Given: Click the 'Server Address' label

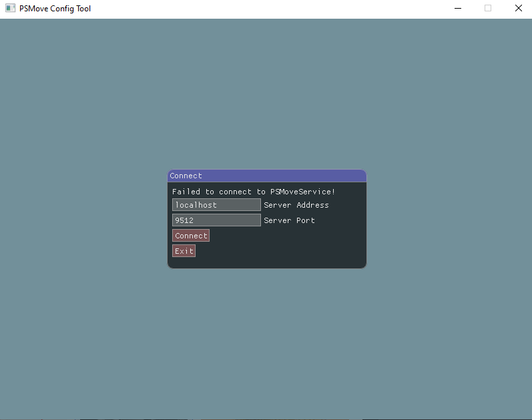Looking at the screenshot, I should click(296, 205).
